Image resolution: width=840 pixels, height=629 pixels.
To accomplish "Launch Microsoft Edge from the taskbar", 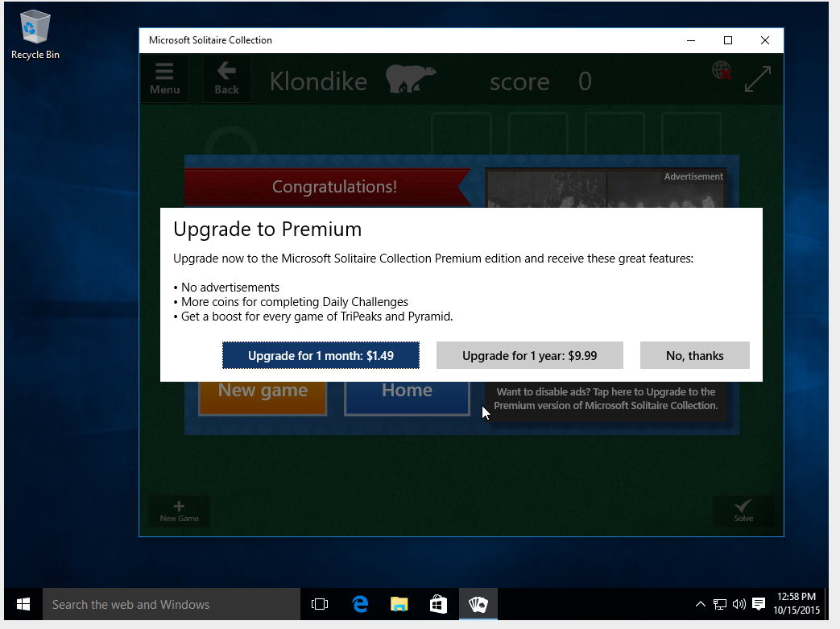I will tap(360, 604).
